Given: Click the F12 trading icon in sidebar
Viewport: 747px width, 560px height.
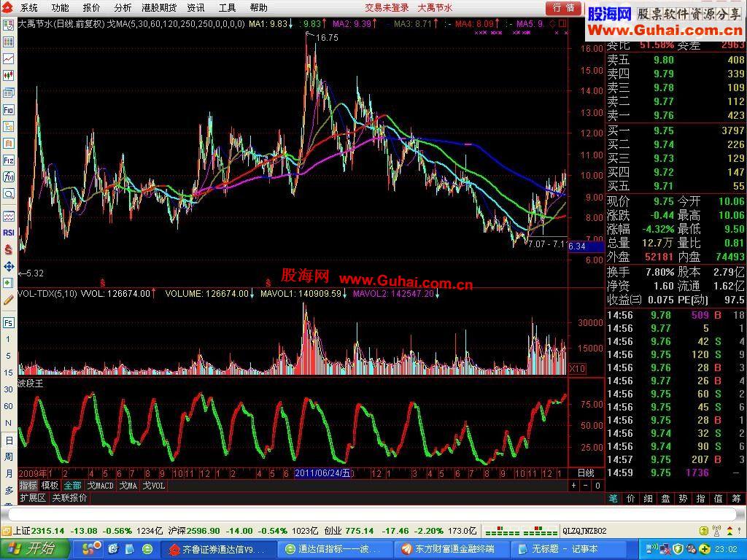Looking at the screenshot, I should [8, 160].
